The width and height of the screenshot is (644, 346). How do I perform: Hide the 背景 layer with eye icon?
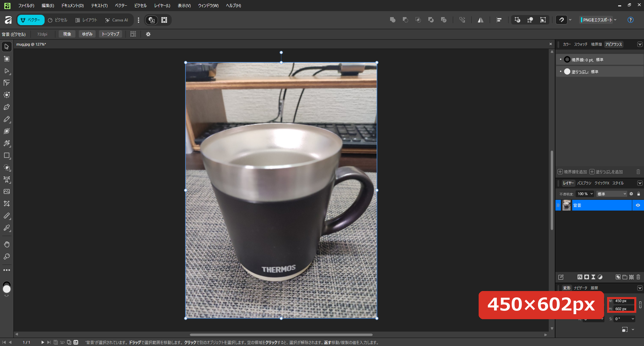[x=638, y=205]
